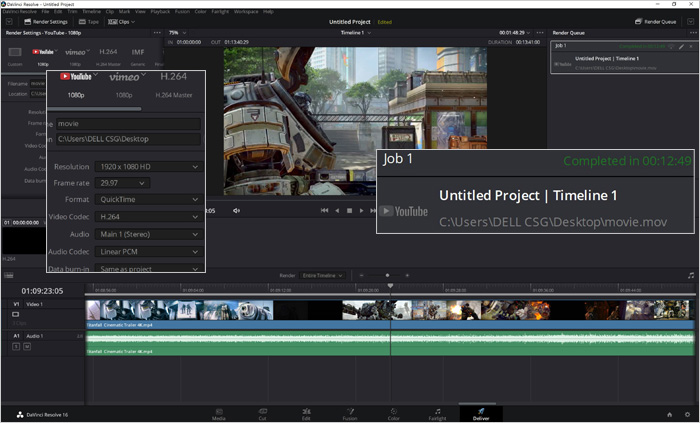
Task: Stop viewer playback
Action: [350, 211]
